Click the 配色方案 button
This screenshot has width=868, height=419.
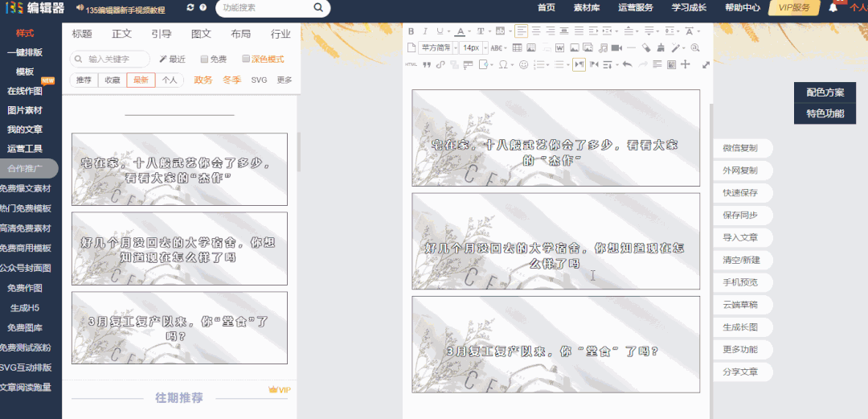coord(825,92)
